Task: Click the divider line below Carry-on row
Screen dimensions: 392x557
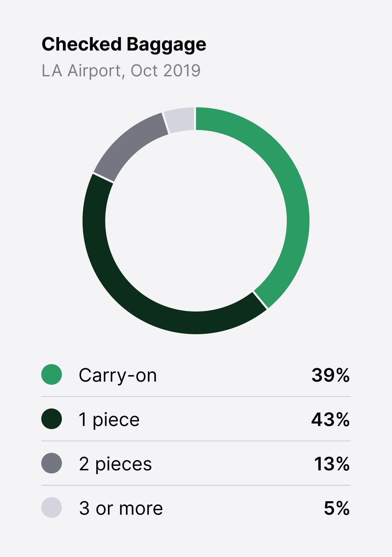Action: pyautogui.click(x=196, y=396)
